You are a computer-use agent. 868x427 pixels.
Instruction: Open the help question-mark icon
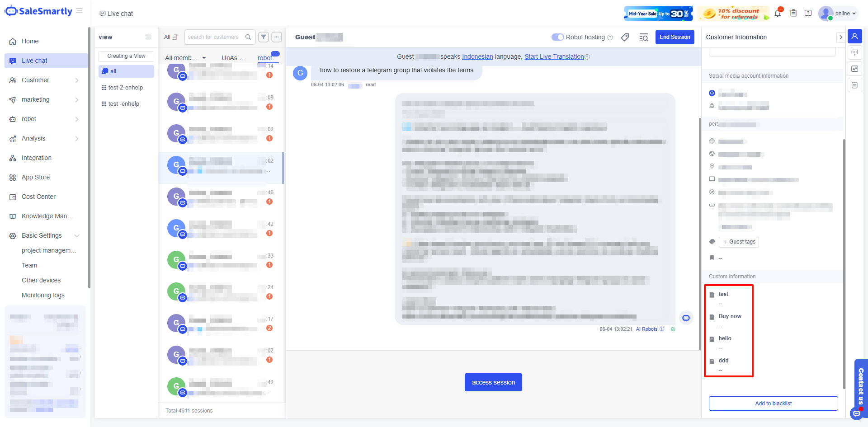tap(808, 13)
